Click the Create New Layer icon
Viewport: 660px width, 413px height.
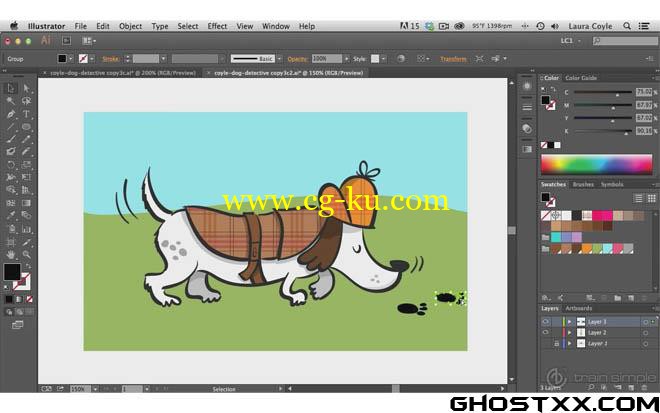[x=631, y=387]
